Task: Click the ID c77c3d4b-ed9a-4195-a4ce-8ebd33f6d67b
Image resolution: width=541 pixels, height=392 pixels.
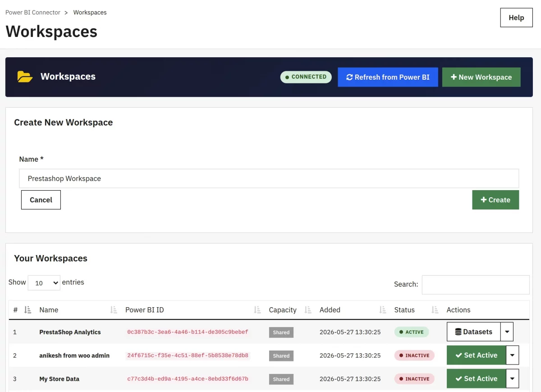Action: [x=188, y=379]
